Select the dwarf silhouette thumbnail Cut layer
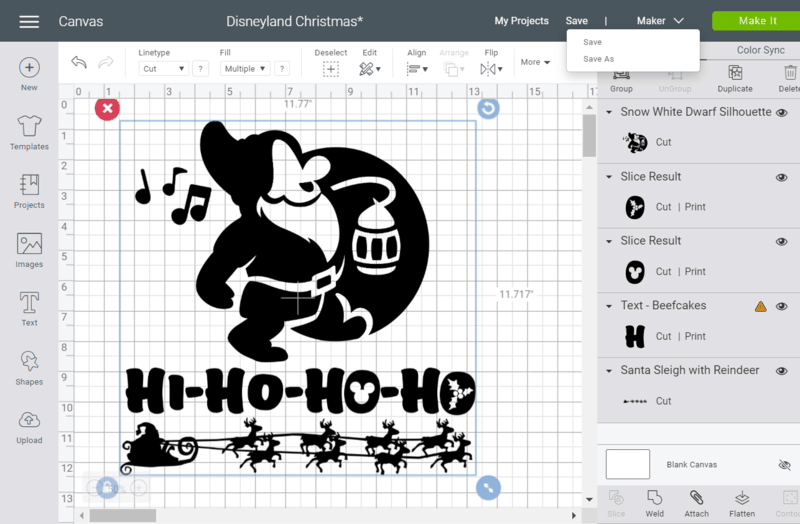 click(635, 142)
